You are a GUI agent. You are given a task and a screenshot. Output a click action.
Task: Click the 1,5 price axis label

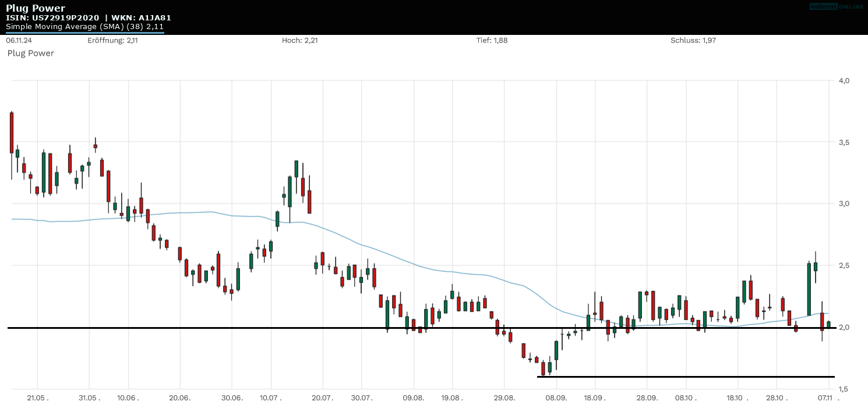(x=844, y=389)
